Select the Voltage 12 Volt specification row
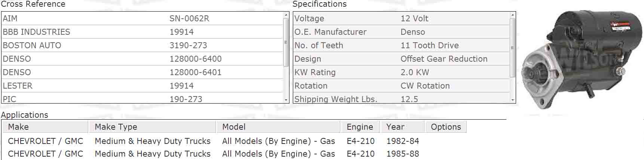Image resolution: width=644 pixels, height=160 pixels. [x=401, y=18]
